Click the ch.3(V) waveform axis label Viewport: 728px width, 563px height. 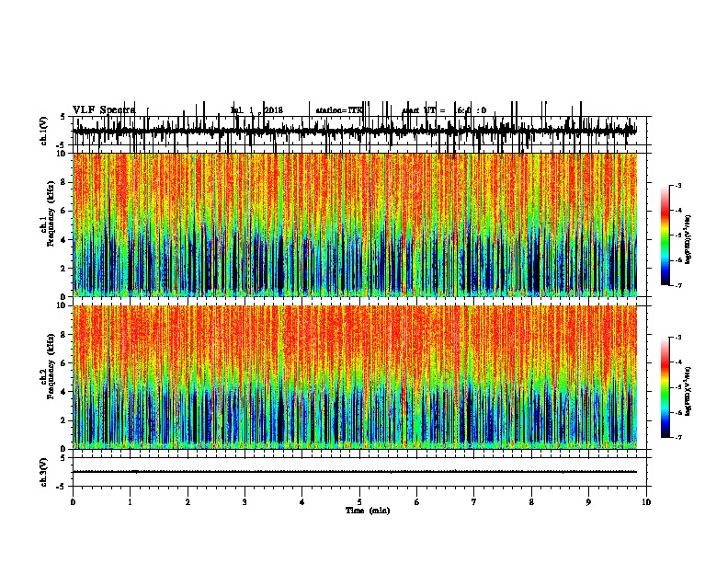pos(43,472)
